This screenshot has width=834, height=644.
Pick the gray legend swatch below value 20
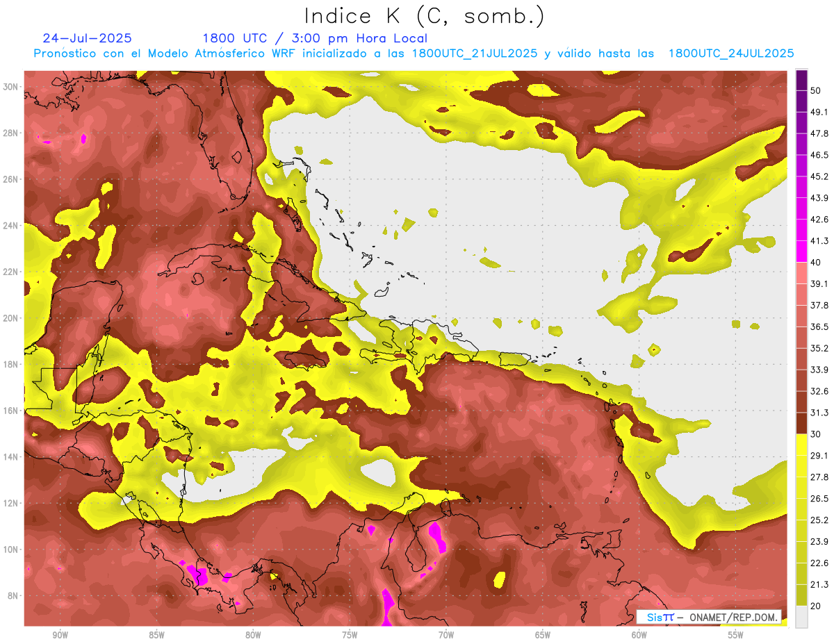click(x=801, y=616)
